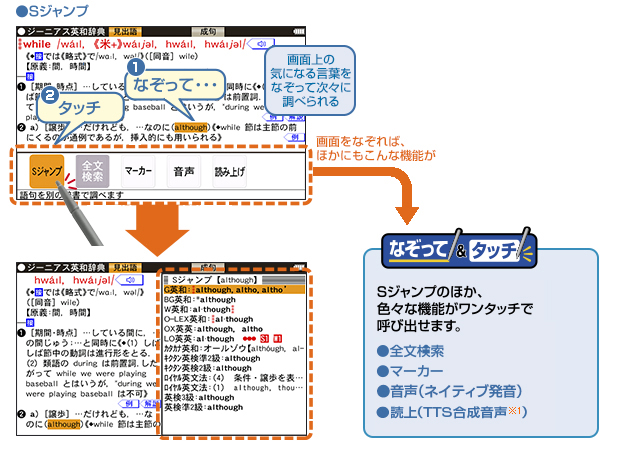Select 見出語 tab in lower dictionary screen
The width and height of the screenshot is (630, 455).
click(125, 268)
